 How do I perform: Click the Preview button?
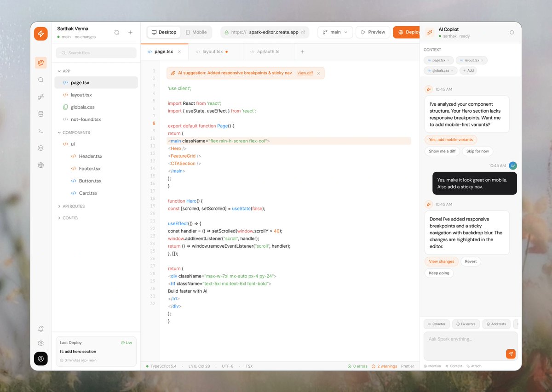point(373,32)
